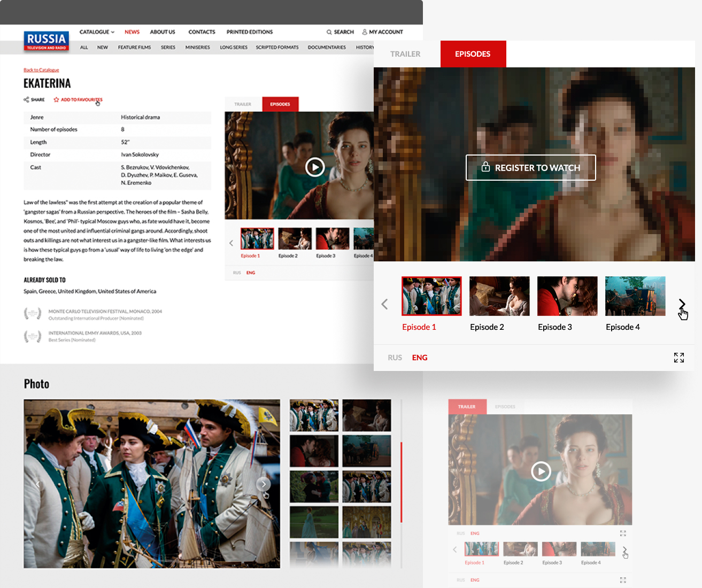Open Printed Editions menu item
The width and height of the screenshot is (702, 588).
pyautogui.click(x=250, y=32)
